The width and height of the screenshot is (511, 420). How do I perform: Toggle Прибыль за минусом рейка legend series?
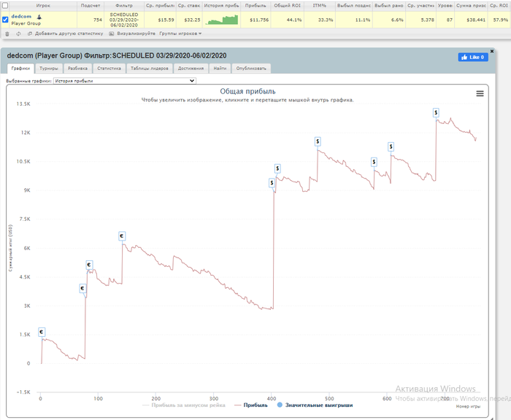pos(184,405)
